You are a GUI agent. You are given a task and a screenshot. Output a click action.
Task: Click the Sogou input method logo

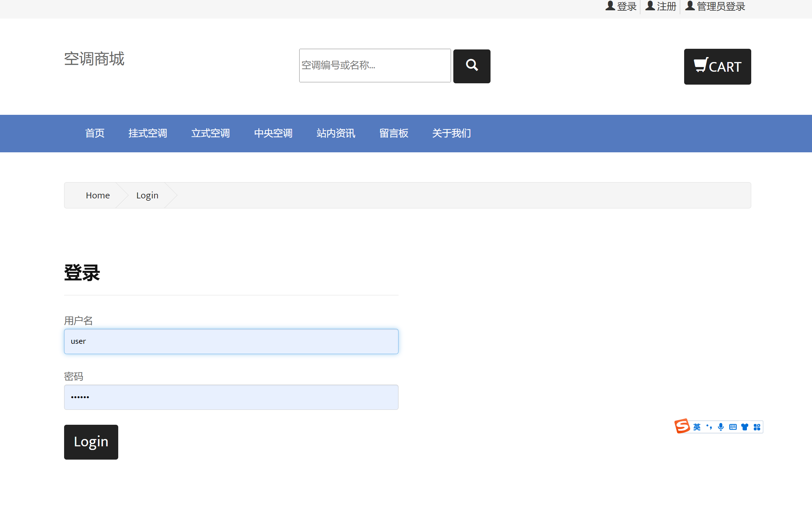(x=682, y=426)
